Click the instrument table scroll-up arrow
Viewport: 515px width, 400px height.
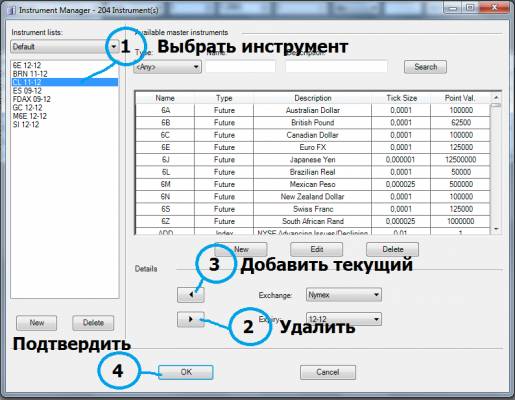(496, 97)
